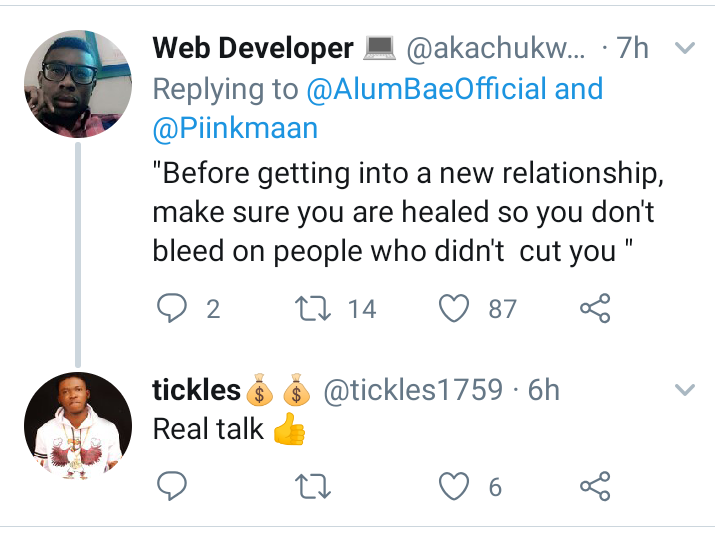Retweet tickles' Real talk tweet
Screen dimensions: 715x542
[x=315, y=487]
